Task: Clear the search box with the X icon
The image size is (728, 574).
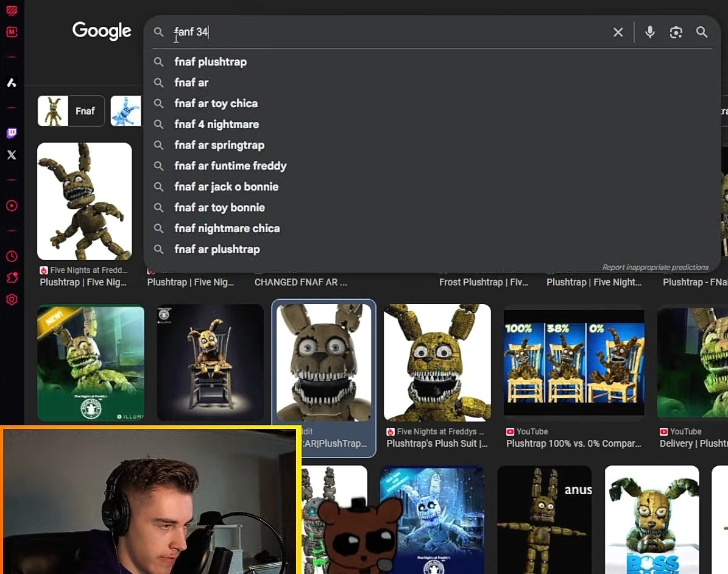Action: click(618, 32)
